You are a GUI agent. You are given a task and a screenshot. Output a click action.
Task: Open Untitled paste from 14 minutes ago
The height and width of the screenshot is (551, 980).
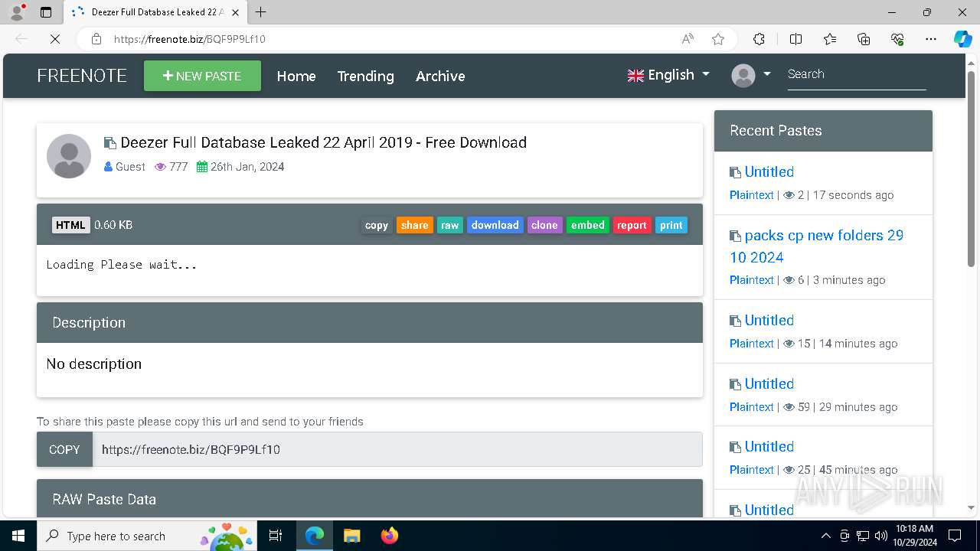(769, 321)
